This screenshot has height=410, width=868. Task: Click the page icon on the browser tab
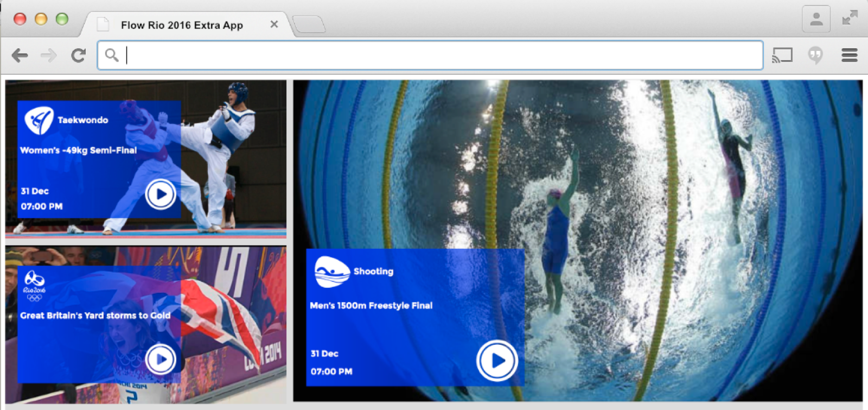[x=103, y=24]
